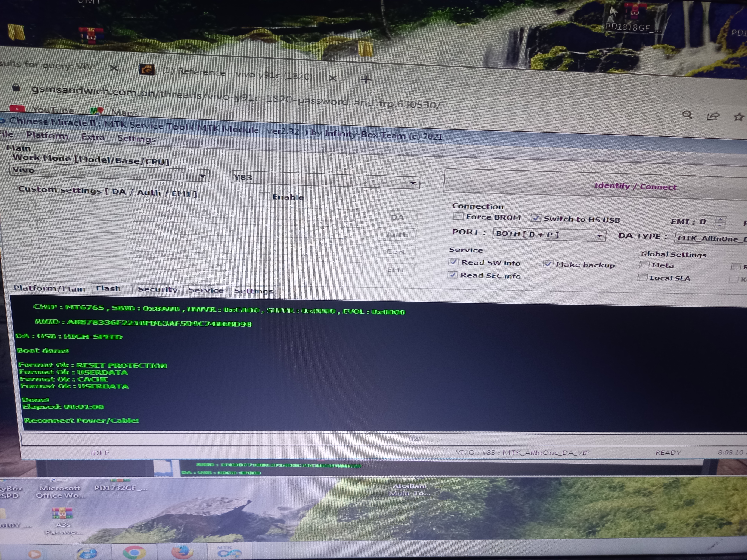Switch to the Service tab
Screen dimensions: 747x560
pos(206,290)
